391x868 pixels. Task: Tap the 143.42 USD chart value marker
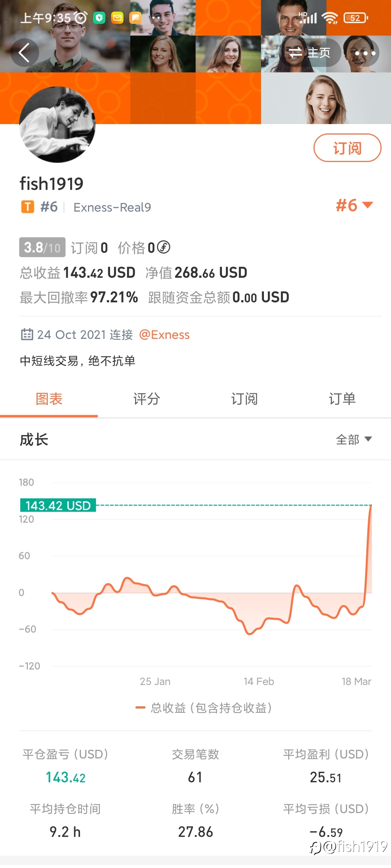(x=58, y=505)
